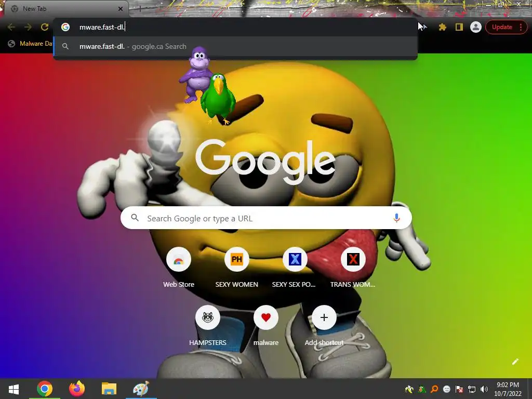Click Add shortcut plus tile

(324, 326)
